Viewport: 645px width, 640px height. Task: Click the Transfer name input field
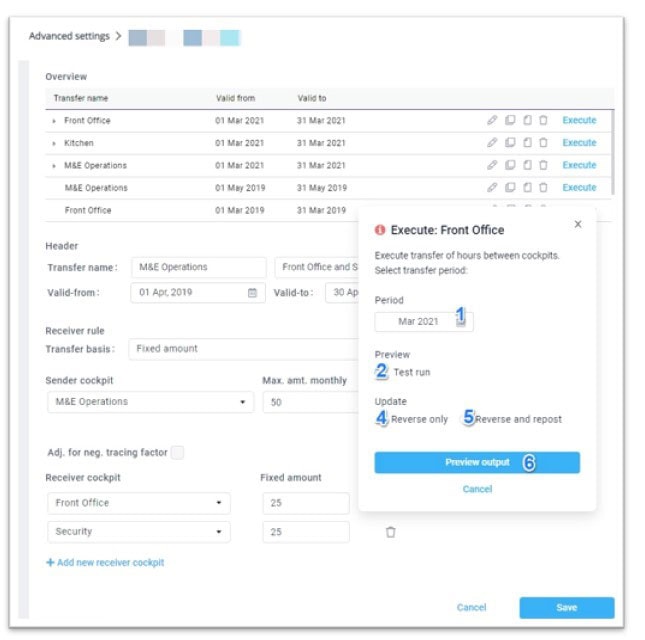(198, 267)
